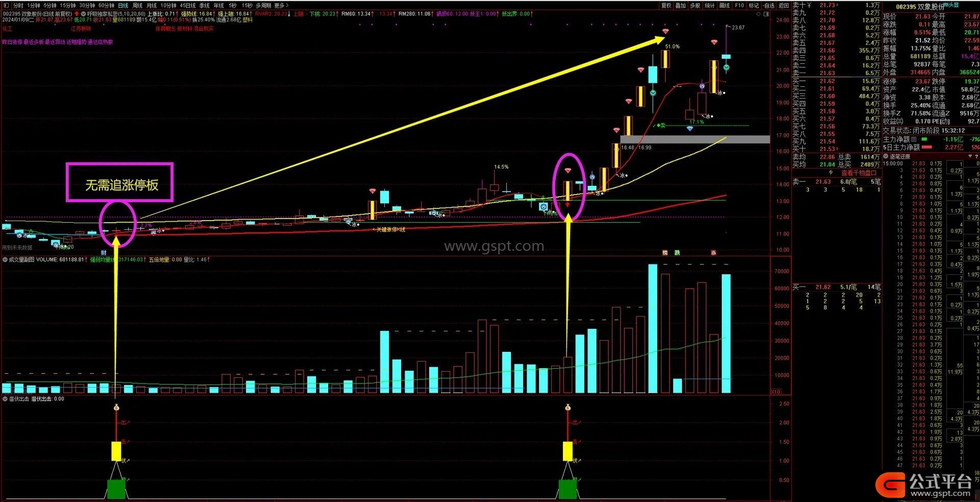Screen dimensions: 980x502
Task: Expand the main indicator dropdown circle
Action: (x=84, y=14)
